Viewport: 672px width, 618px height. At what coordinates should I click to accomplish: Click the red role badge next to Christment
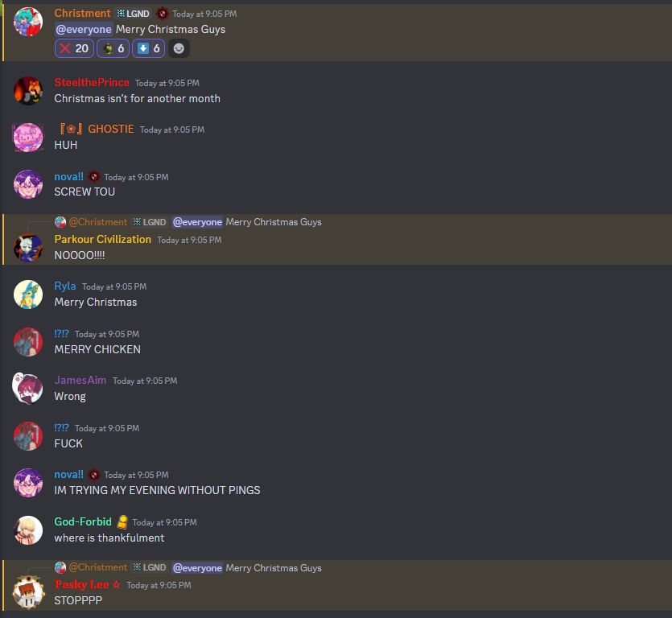[x=162, y=14]
